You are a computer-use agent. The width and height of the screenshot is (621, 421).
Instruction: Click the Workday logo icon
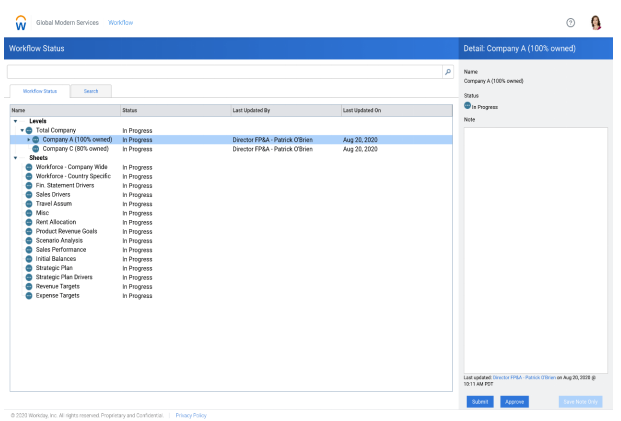point(21,23)
